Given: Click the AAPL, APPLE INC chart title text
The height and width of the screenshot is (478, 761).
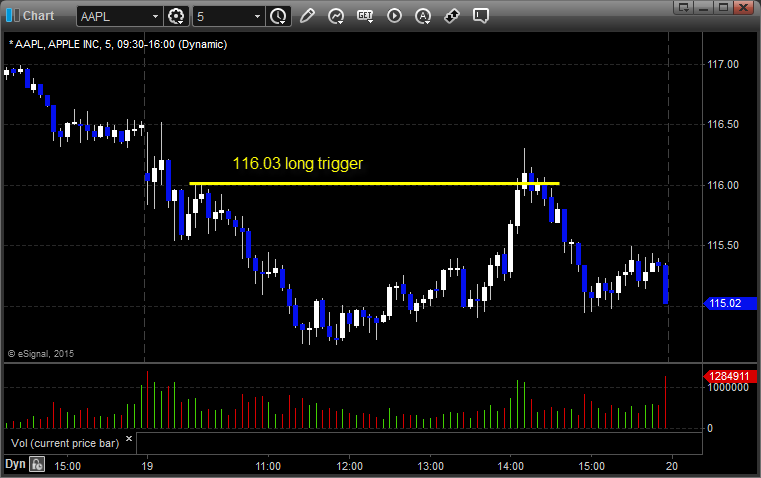Looking at the screenshot, I should pyautogui.click(x=118, y=45).
